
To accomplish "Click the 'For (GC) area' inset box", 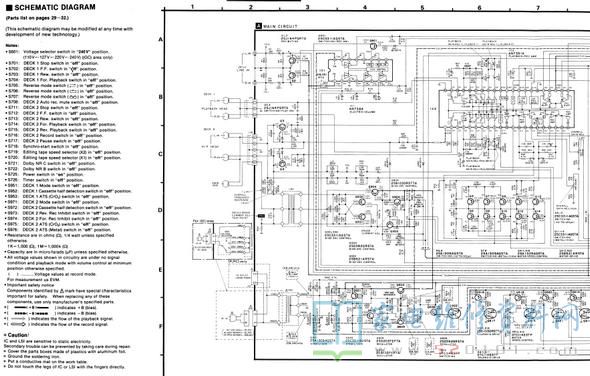I will click(x=222, y=241).
